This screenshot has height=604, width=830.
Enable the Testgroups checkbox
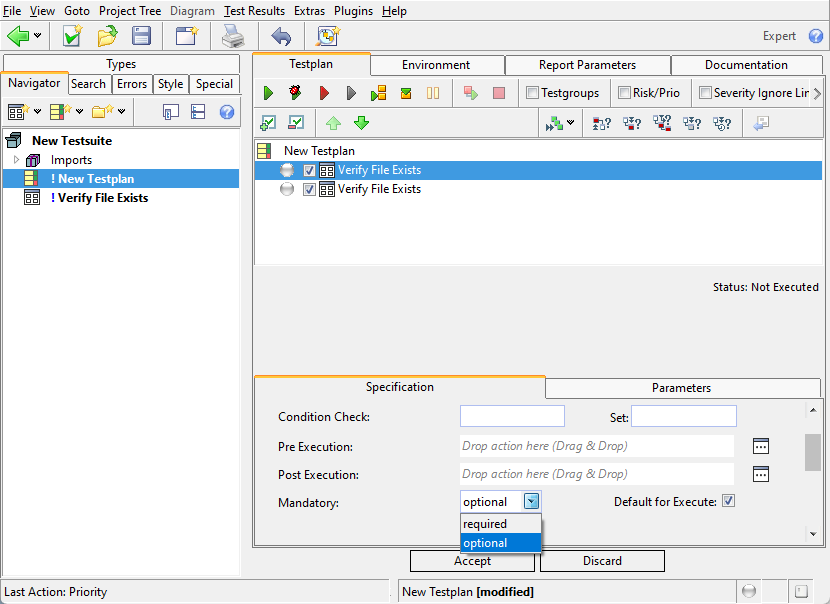pyautogui.click(x=533, y=93)
